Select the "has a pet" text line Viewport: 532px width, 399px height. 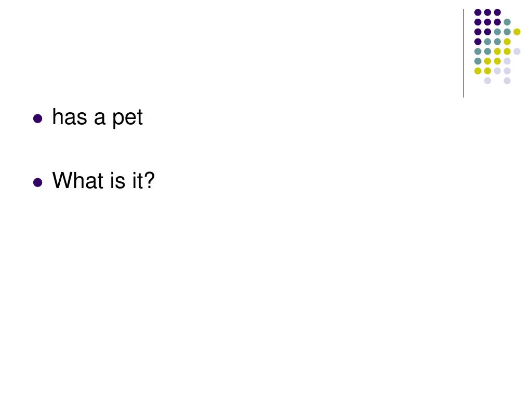[97, 117]
